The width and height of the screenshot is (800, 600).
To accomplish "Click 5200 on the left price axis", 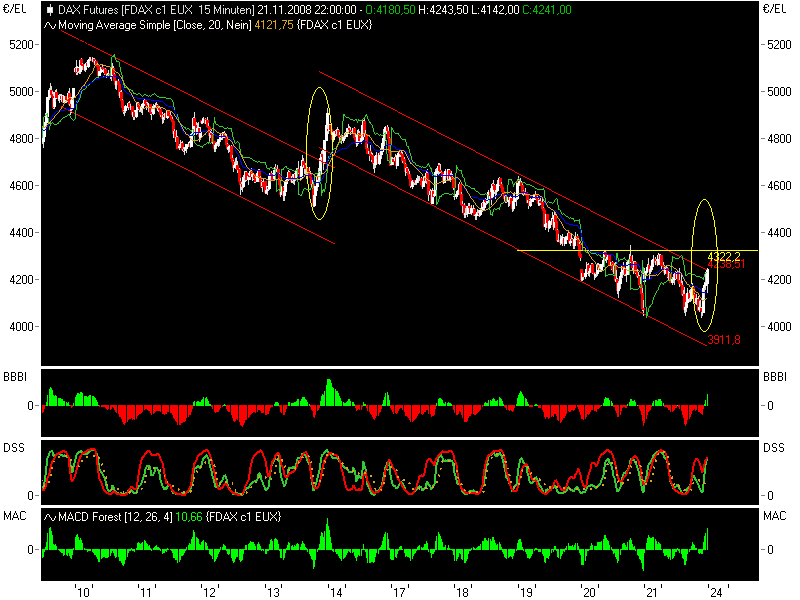I will [x=21, y=45].
